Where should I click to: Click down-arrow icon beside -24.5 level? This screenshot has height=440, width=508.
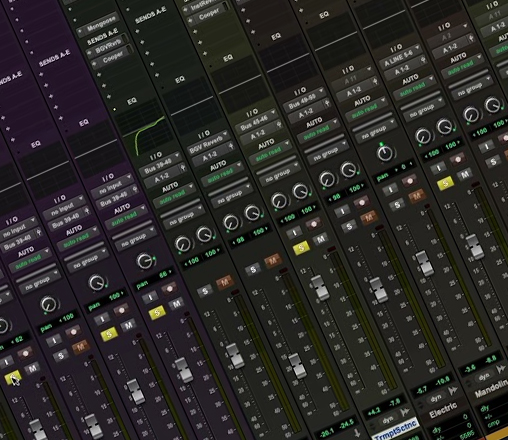pyautogui.click(x=357, y=433)
